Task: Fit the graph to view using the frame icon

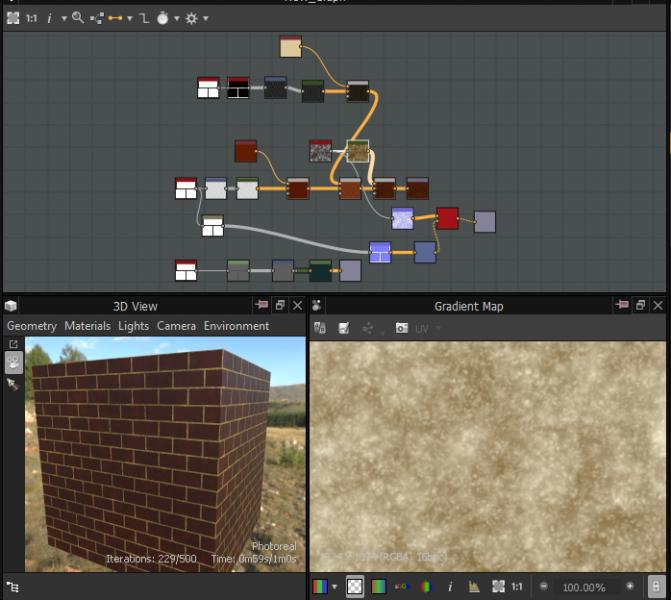Action: pyautogui.click(x=12, y=18)
